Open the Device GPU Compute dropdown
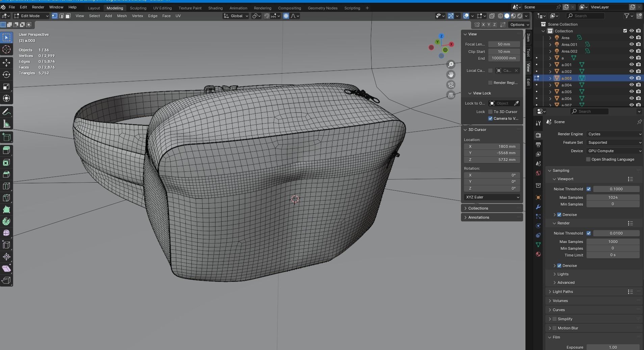The image size is (644, 350). (614, 151)
